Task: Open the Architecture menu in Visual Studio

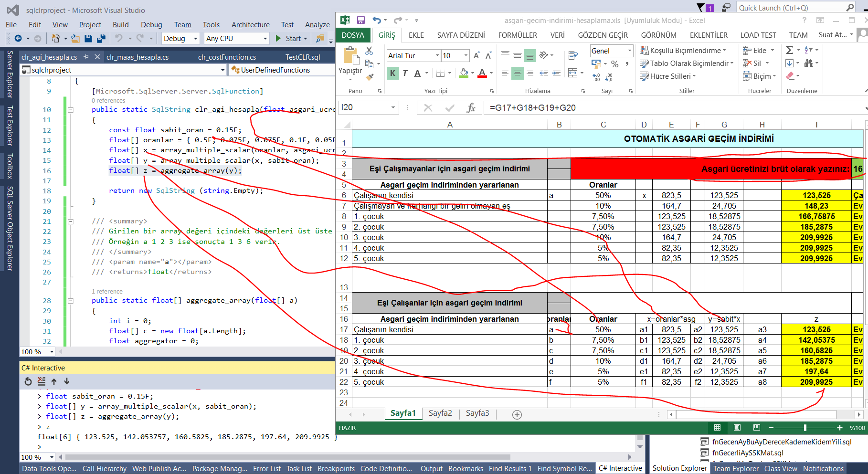Action: pos(250,25)
